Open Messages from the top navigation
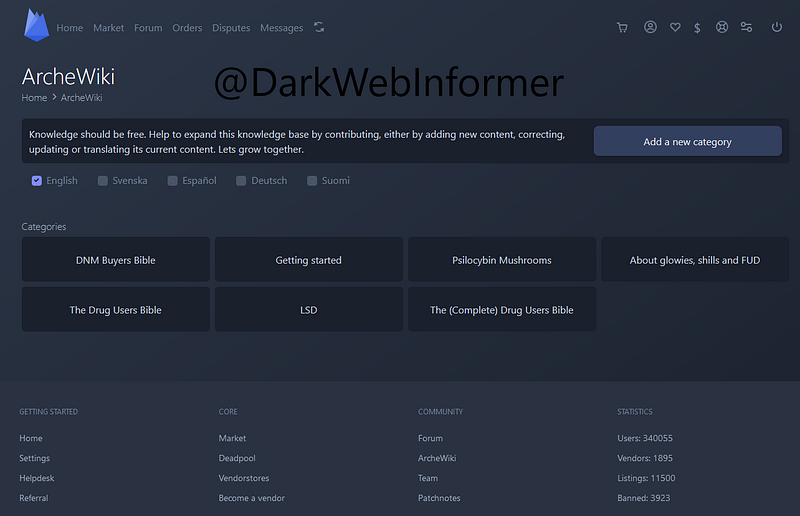This screenshot has width=800, height=516. tap(281, 28)
